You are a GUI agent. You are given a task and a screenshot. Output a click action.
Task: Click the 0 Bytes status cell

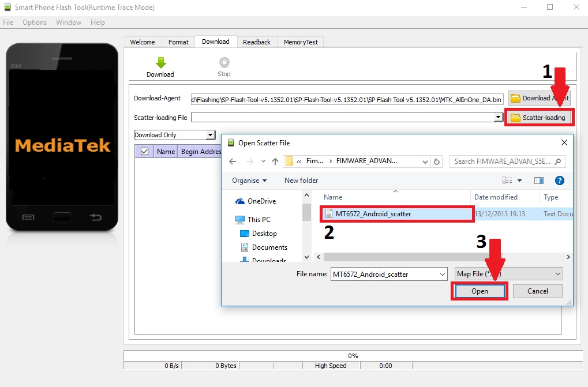pyautogui.click(x=211, y=366)
